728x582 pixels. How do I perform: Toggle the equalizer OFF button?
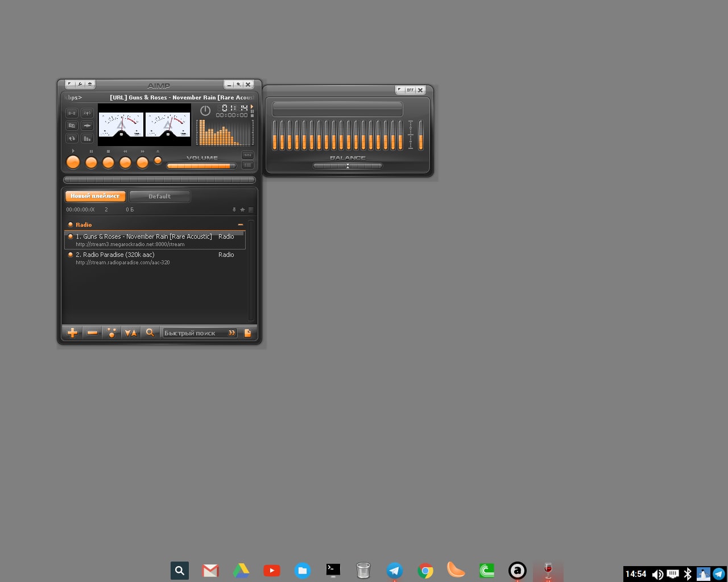click(x=410, y=90)
